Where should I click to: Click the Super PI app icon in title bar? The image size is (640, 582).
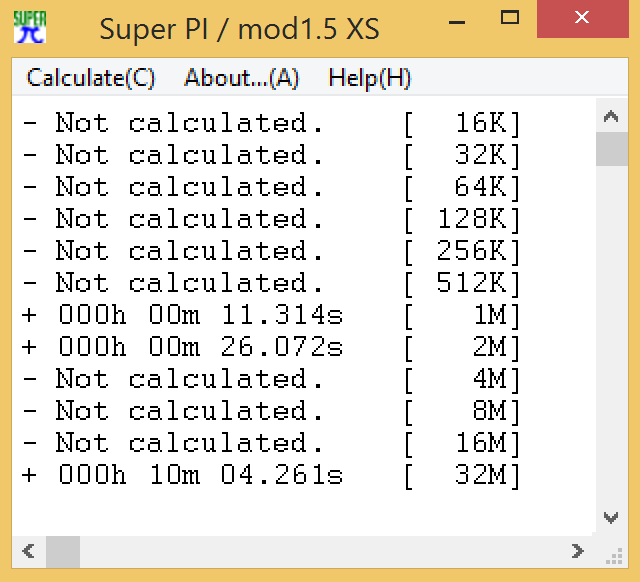(x=30, y=27)
